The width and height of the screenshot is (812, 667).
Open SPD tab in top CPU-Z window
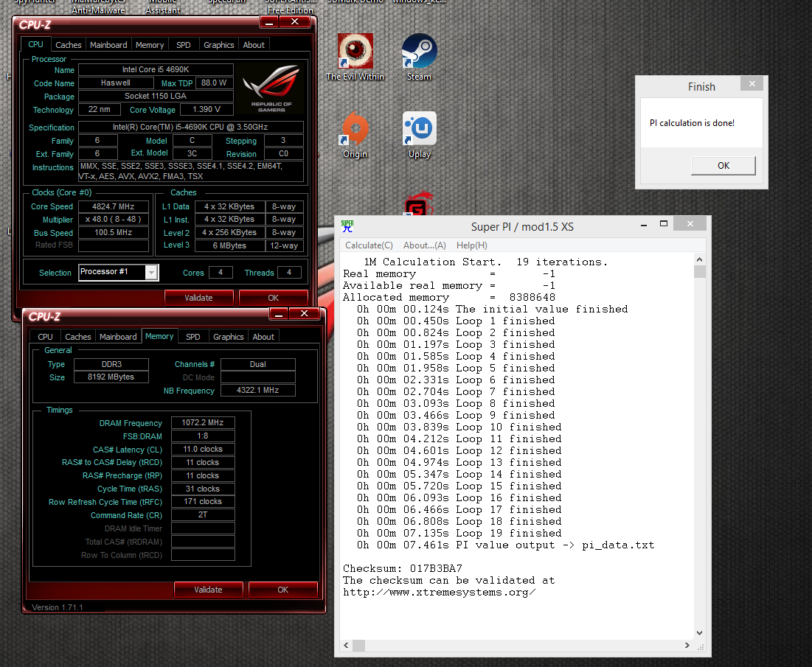click(x=184, y=45)
